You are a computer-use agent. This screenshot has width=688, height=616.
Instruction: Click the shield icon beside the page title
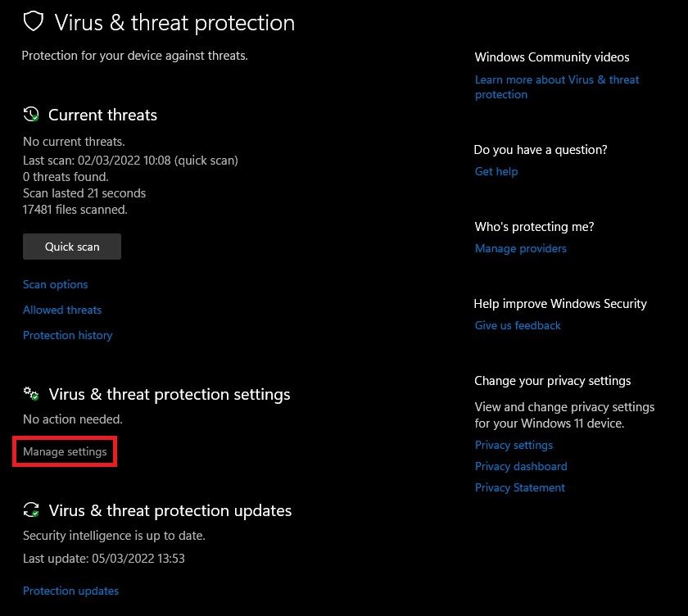[32, 22]
